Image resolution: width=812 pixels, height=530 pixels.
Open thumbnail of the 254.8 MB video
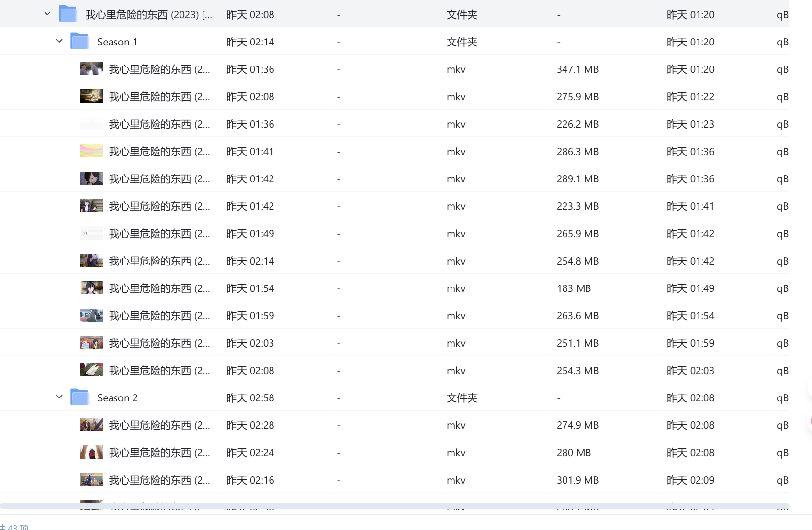91,261
